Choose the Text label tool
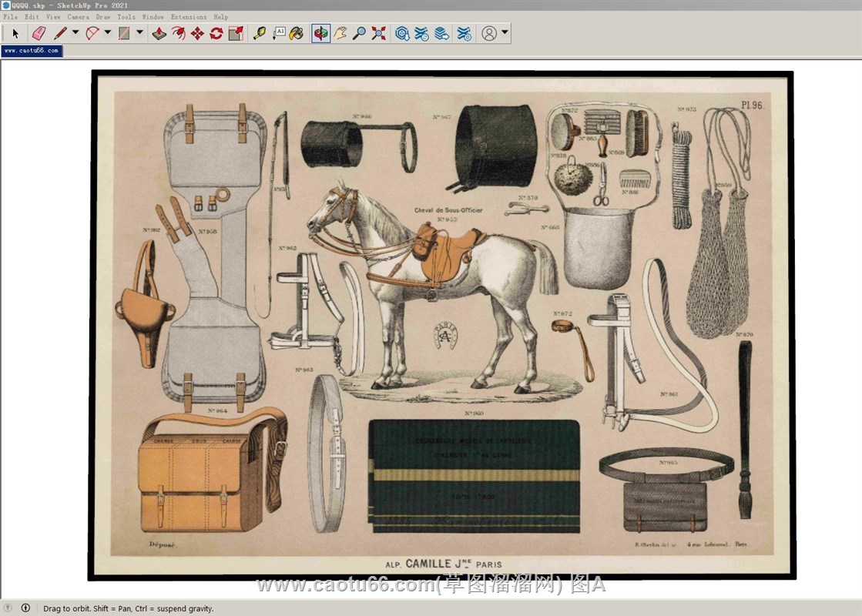862x616 pixels. tap(279, 34)
